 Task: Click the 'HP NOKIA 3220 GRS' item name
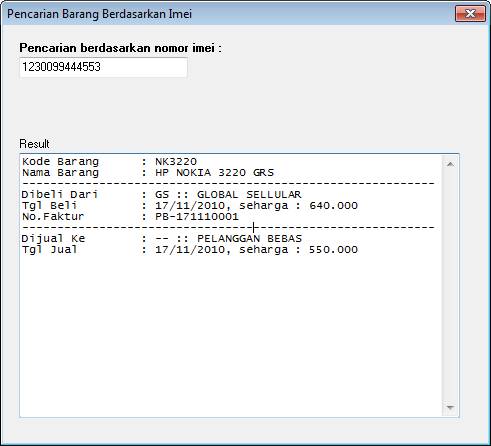point(214,172)
